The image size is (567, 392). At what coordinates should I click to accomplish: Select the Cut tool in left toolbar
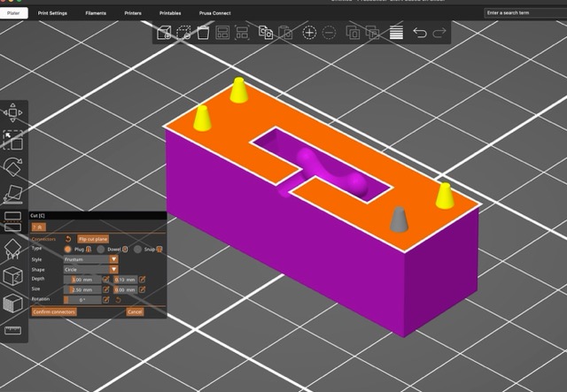point(12,221)
